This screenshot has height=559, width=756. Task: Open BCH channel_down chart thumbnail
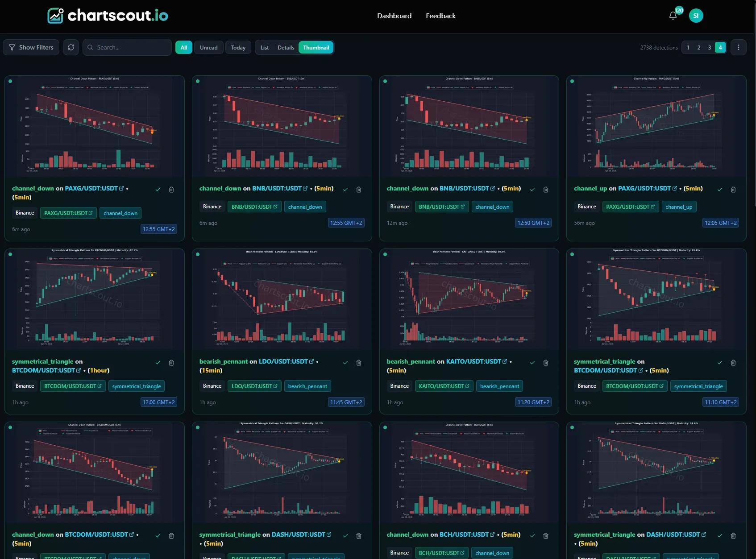coord(469,472)
